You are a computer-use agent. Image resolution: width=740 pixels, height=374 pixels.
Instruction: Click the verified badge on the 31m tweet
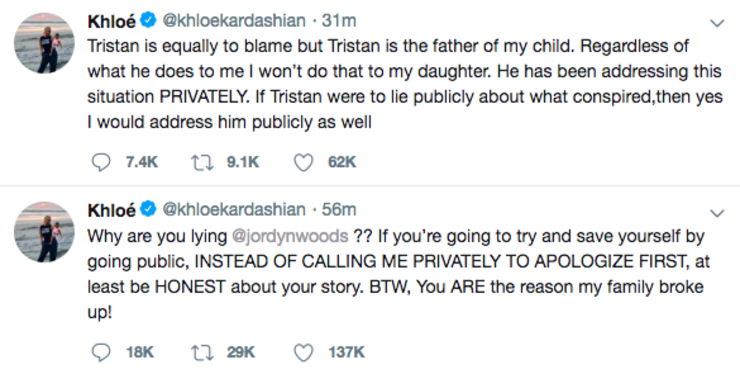click(148, 20)
